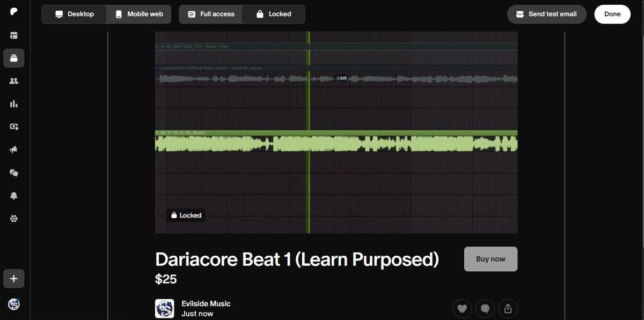Open the Evilside Music creator name link

pos(206,303)
